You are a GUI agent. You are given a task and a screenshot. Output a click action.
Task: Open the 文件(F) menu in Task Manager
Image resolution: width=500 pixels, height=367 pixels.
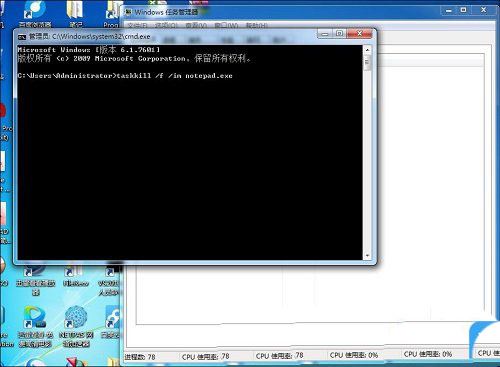pyautogui.click(x=138, y=25)
